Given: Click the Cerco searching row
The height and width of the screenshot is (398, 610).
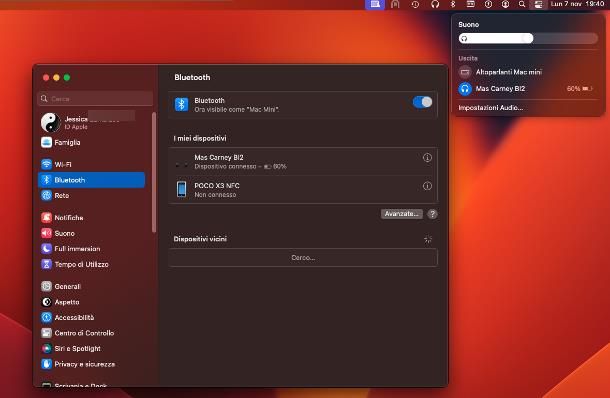Looking at the screenshot, I should pos(303,258).
